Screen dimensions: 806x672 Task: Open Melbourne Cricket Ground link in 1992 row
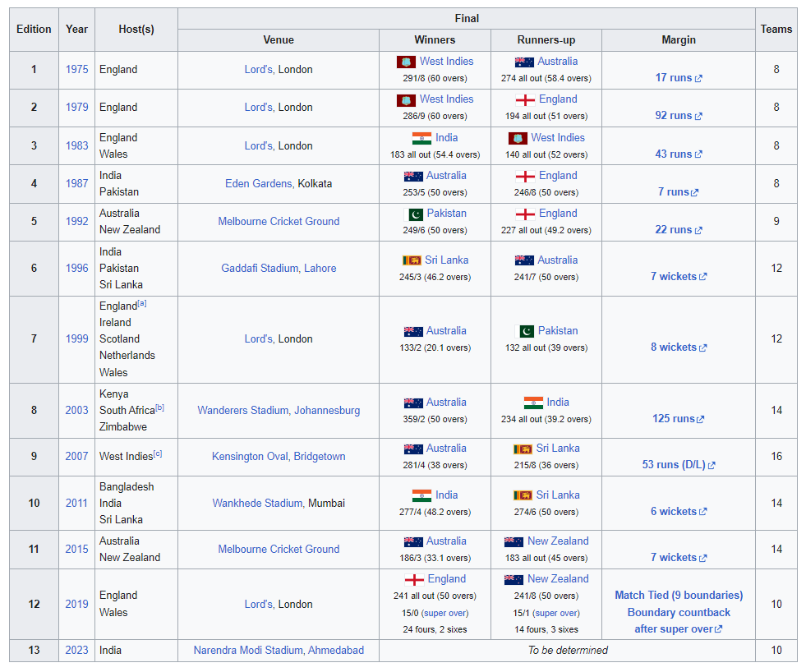point(279,222)
